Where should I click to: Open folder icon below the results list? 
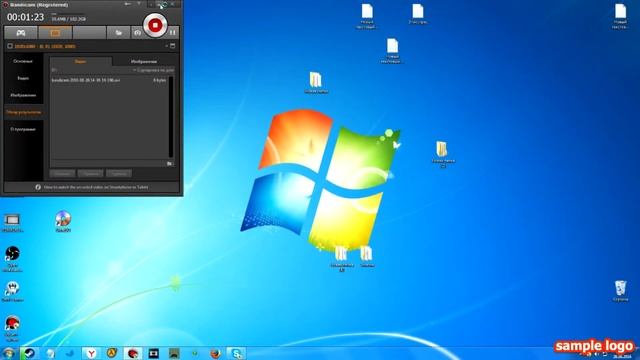pyautogui.click(x=170, y=164)
